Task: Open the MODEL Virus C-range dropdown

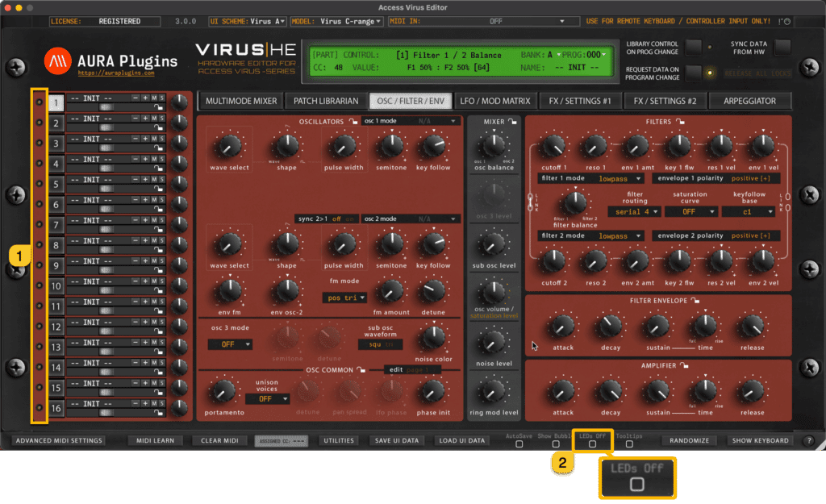Action: pyautogui.click(x=336, y=22)
